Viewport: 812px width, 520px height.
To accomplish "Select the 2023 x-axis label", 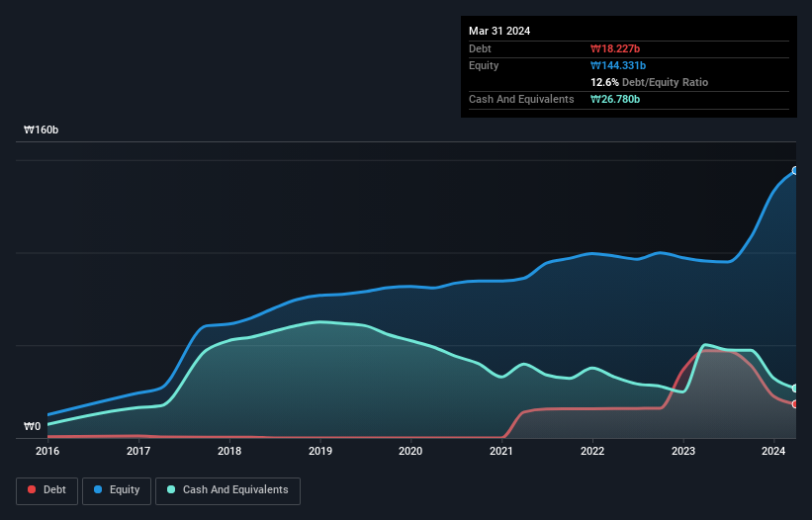I will coord(683,451).
